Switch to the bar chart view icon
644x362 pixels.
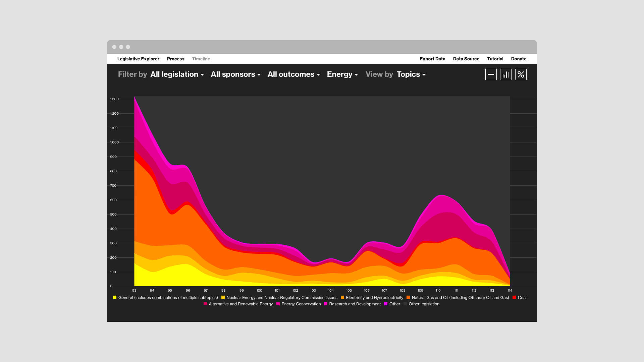[x=506, y=74]
